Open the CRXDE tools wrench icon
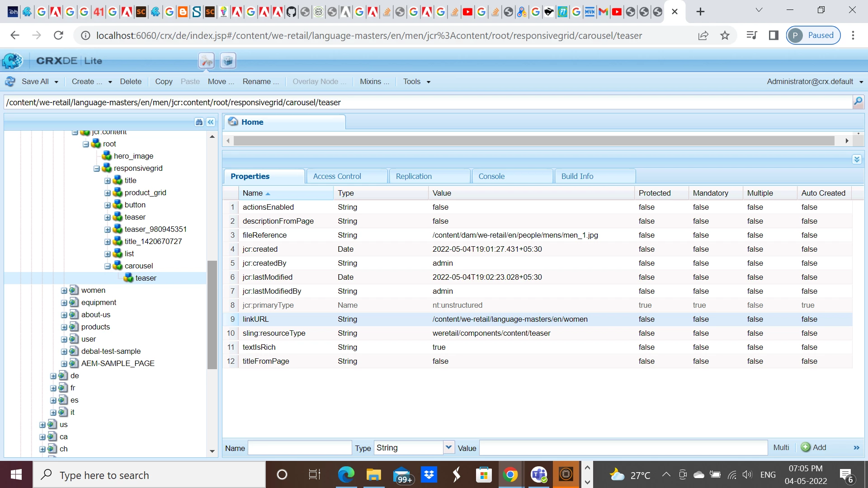Image resolution: width=868 pixels, height=488 pixels. coord(206,61)
